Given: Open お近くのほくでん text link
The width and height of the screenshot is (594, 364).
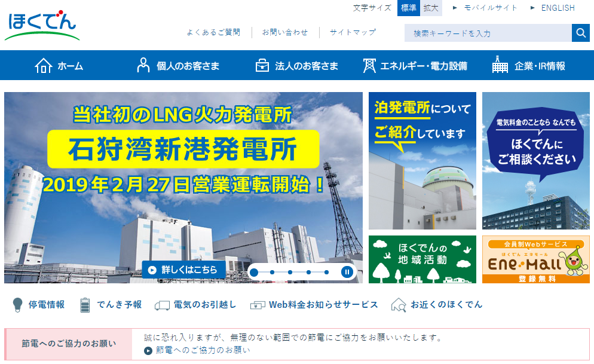Looking at the screenshot, I should click(x=446, y=305).
